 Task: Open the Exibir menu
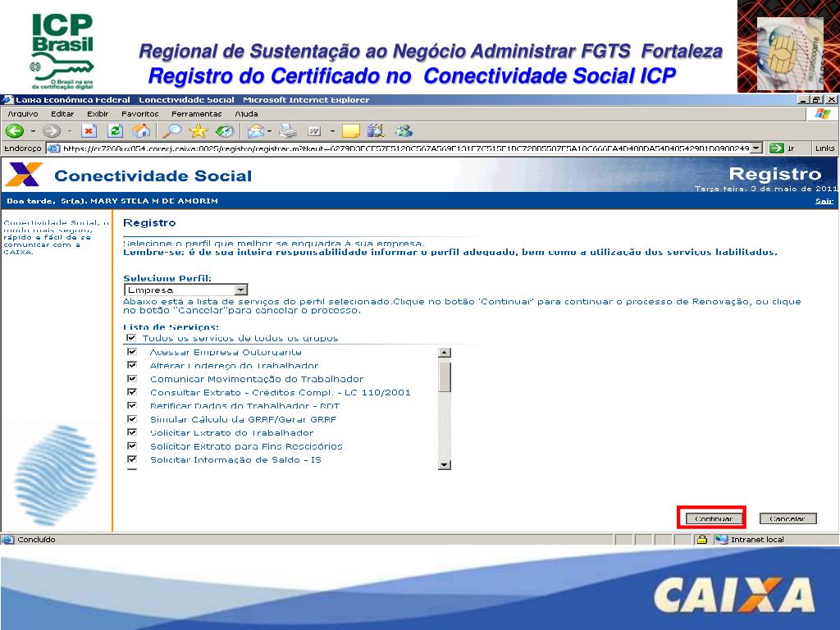[98, 114]
